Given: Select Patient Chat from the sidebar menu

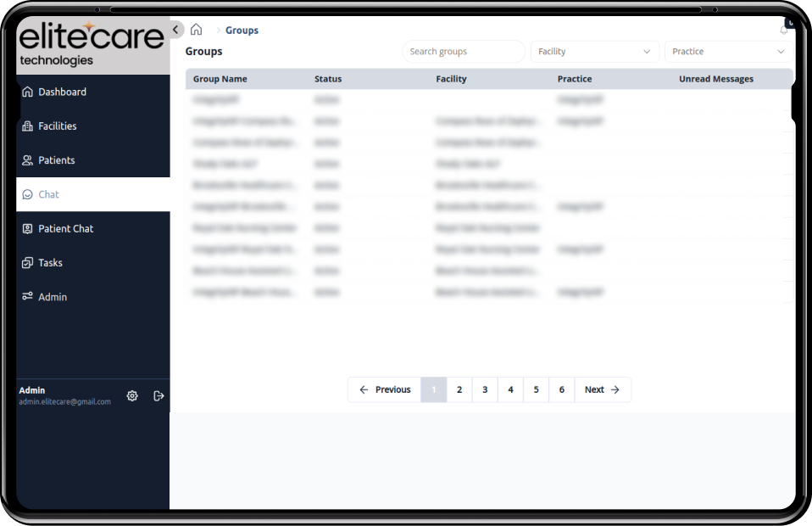Looking at the screenshot, I should (x=29, y=228).
